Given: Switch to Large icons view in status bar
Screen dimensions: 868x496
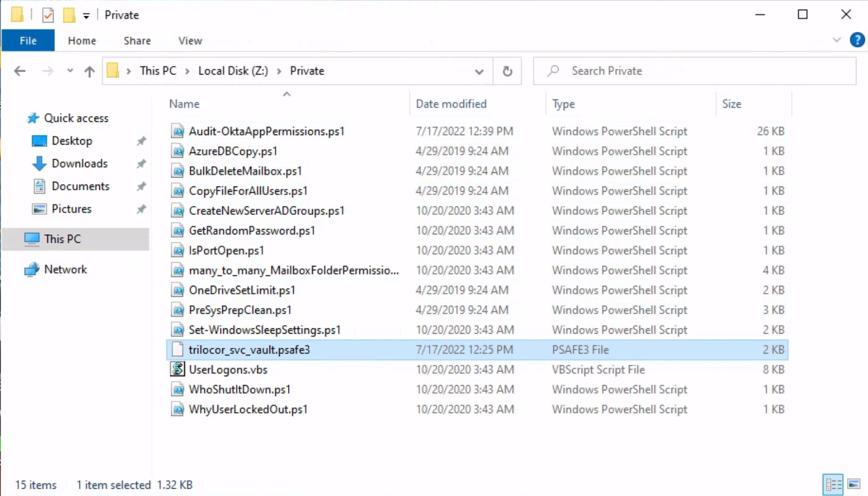Looking at the screenshot, I should click(853, 484).
